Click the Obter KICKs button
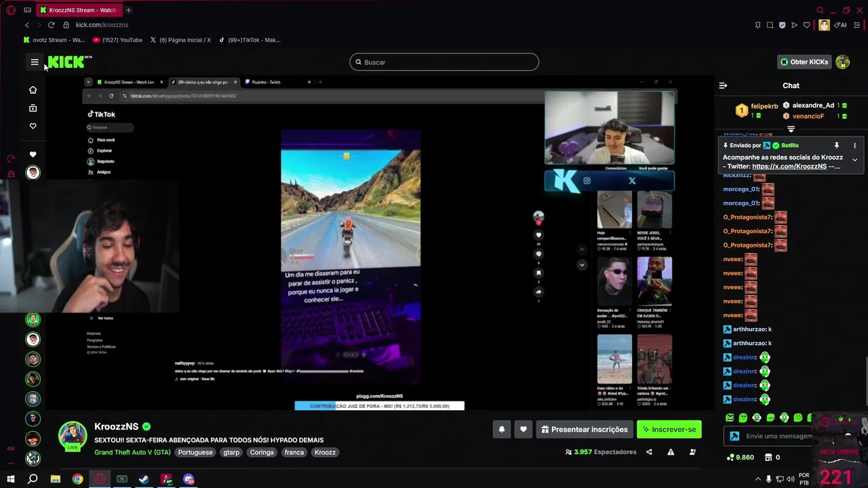The image size is (868, 488). [804, 62]
